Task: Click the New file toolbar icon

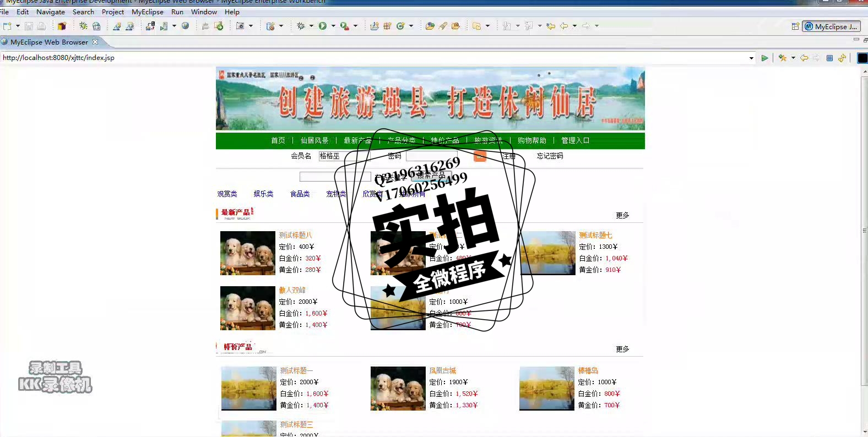Action: point(7,26)
